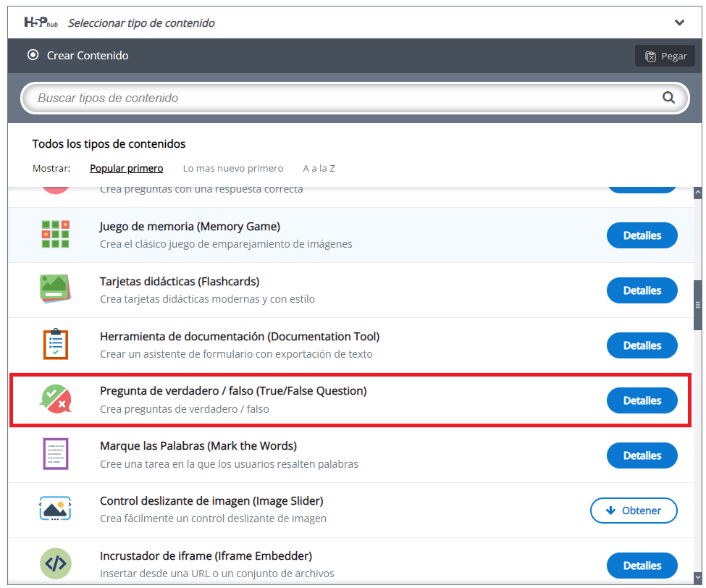Click the True/False Question icon

(55, 400)
